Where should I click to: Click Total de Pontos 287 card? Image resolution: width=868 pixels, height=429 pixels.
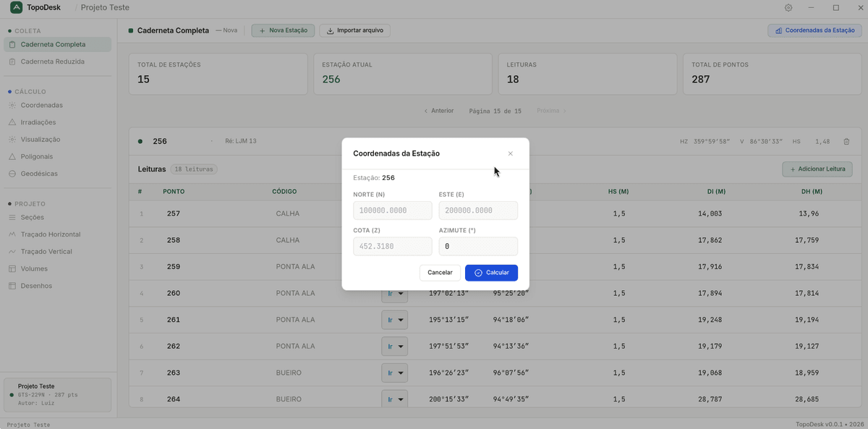tap(773, 74)
